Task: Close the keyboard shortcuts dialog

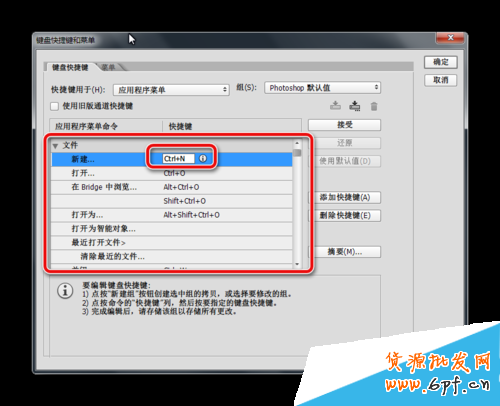Action: pyautogui.click(x=450, y=38)
